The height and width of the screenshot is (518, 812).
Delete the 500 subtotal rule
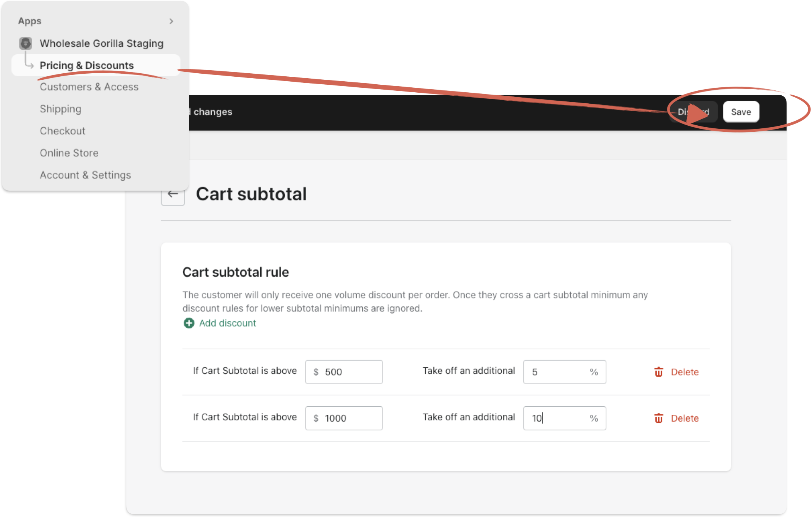click(x=677, y=372)
